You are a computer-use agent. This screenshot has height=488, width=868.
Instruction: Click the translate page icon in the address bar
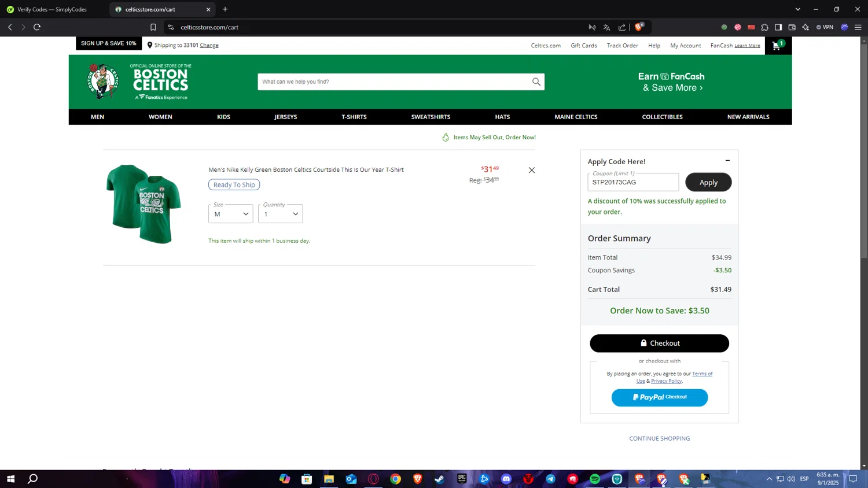pos(606,27)
